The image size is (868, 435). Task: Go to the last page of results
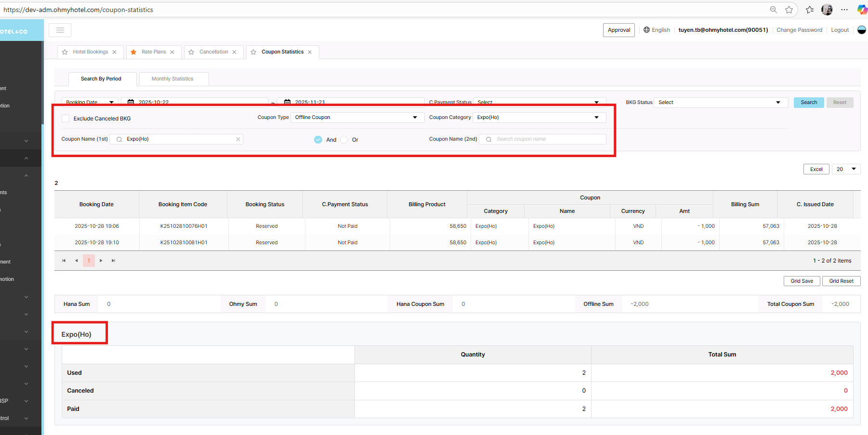pyautogui.click(x=114, y=261)
